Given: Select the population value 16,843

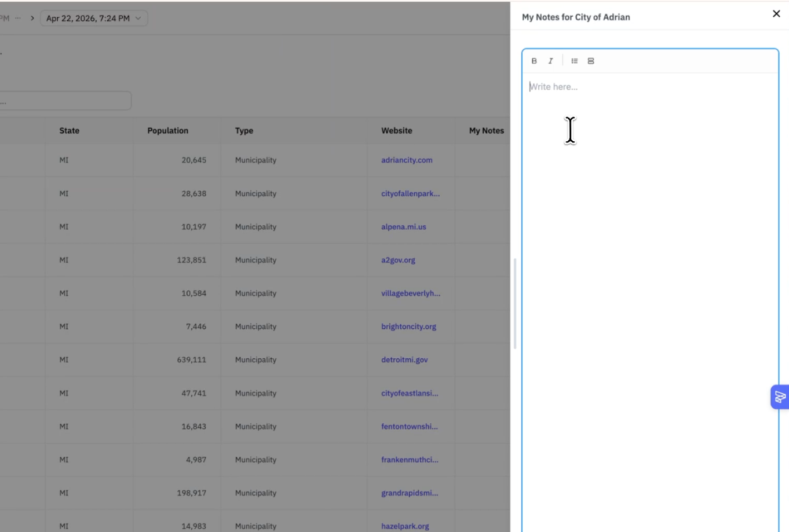Looking at the screenshot, I should click(x=193, y=427).
